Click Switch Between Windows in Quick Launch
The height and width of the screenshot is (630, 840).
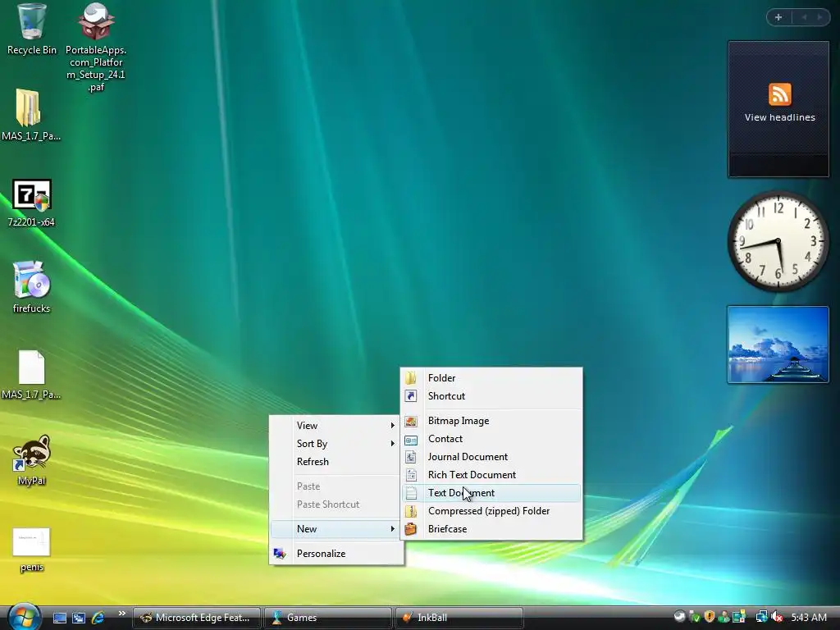(79, 618)
